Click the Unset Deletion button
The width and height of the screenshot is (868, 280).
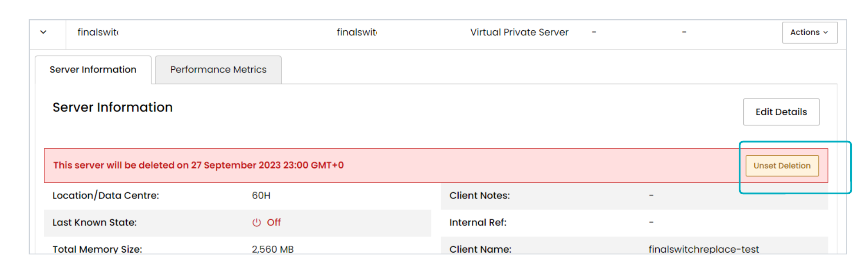tap(782, 166)
